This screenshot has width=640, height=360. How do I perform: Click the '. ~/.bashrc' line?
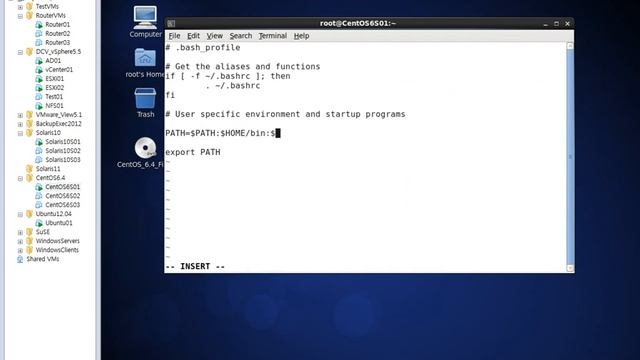click(x=233, y=86)
